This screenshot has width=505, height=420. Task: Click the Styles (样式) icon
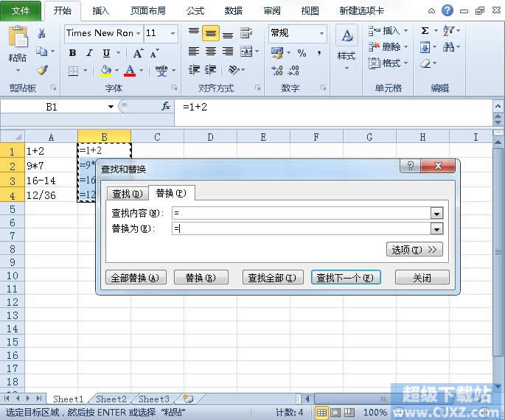tap(346, 44)
